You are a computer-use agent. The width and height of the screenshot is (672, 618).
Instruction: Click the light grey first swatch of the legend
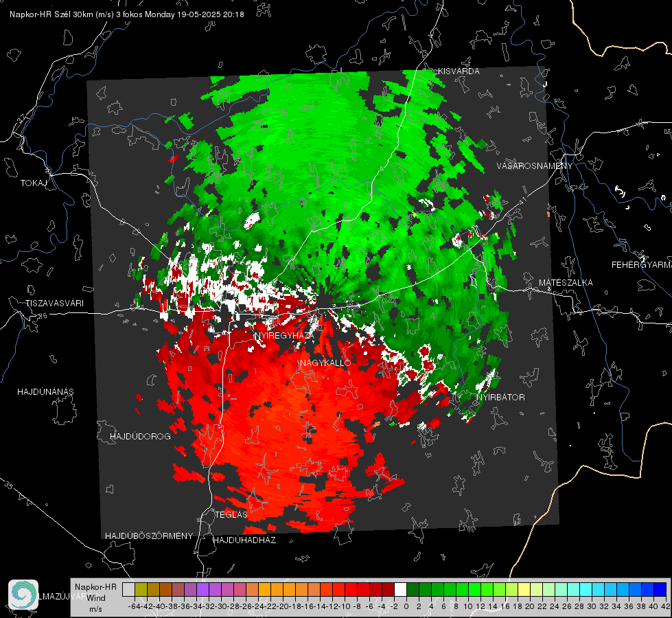coord(128,590)
